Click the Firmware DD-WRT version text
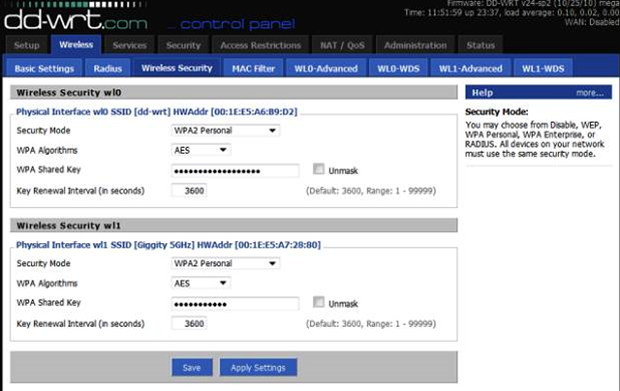Viewport: 620px width, 391px height. [533, 3]
